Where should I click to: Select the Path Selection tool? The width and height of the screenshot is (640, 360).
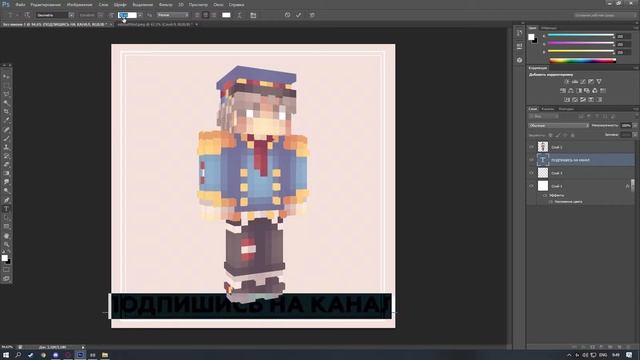click(6, 218)
